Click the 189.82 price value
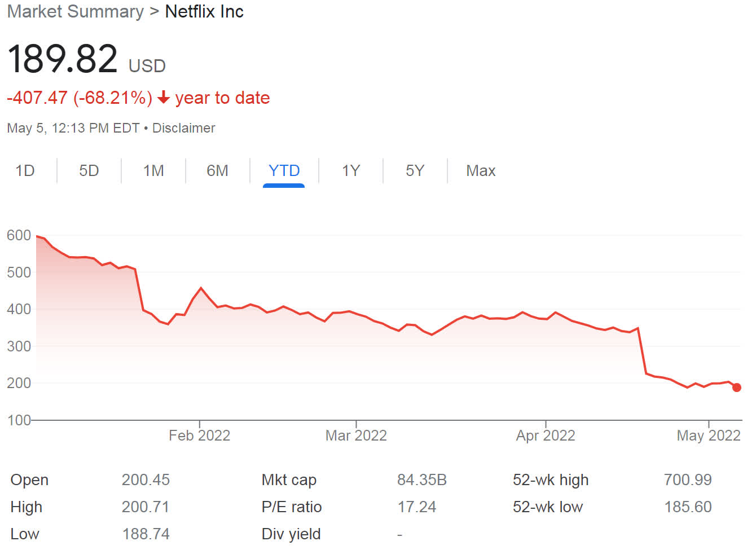 tap(63, 59)
